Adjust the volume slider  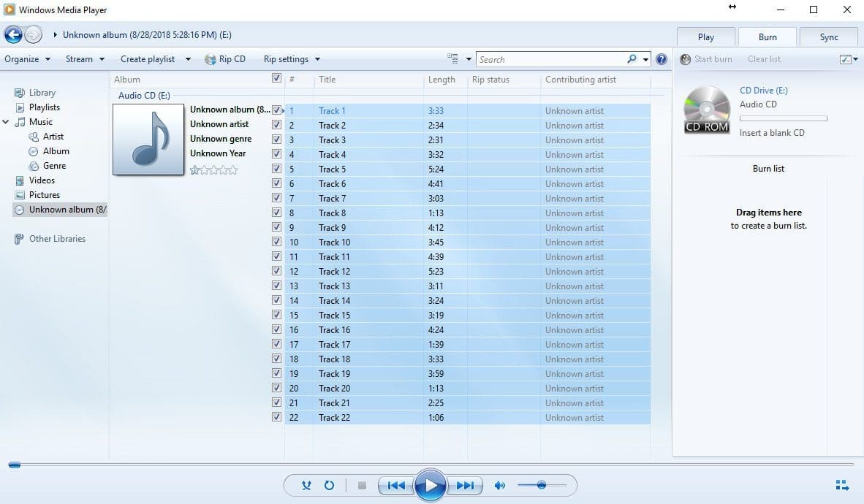click(x=542, y=484)
